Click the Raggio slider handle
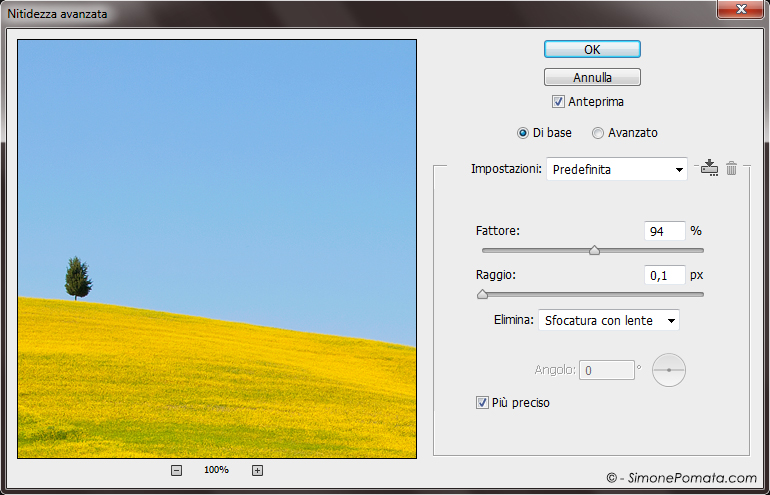Viewport: 770px width, 495px height. pos(483,294)
